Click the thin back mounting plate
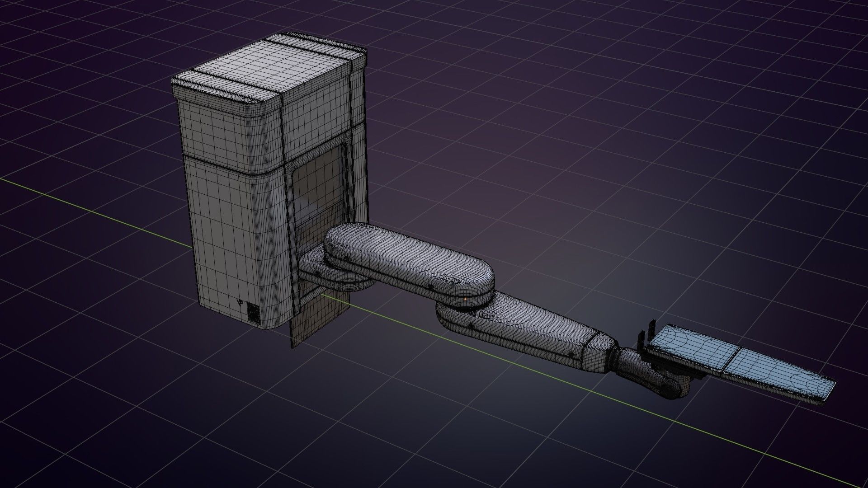The width and height of the screenshot is (868, 488). [321, 319]
